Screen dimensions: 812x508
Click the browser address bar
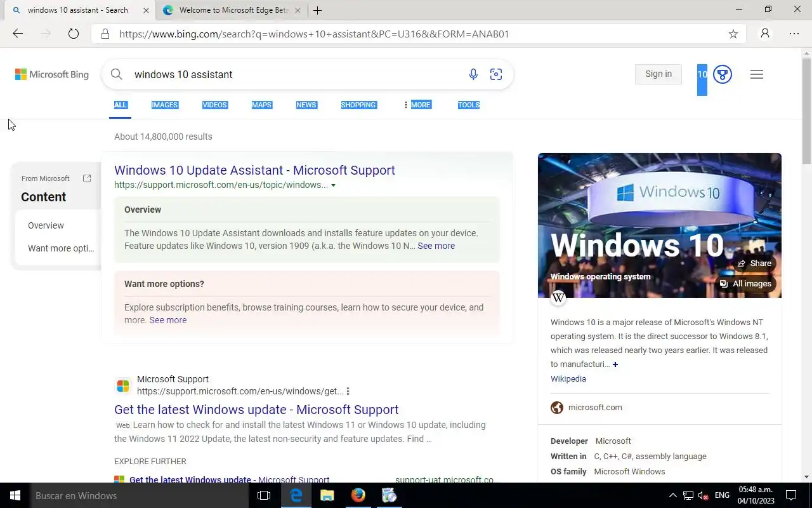[419, 34]
